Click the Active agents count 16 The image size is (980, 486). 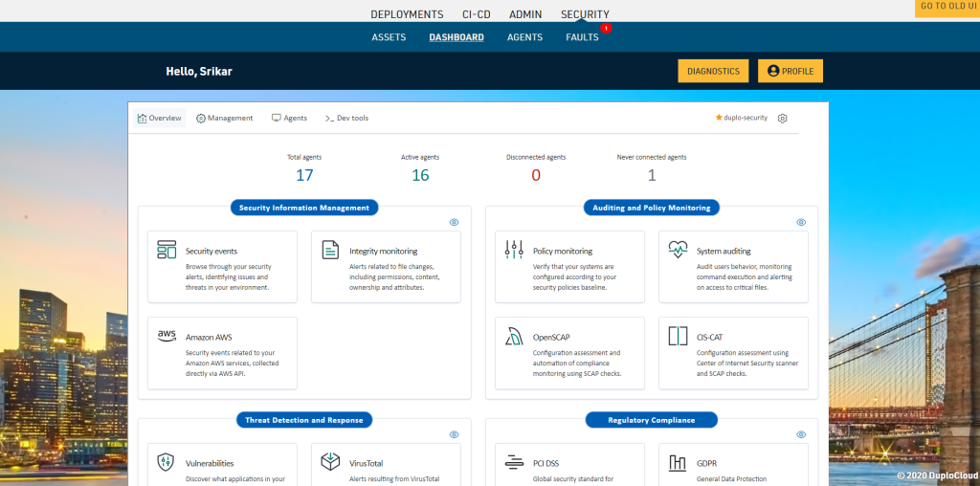420,175
